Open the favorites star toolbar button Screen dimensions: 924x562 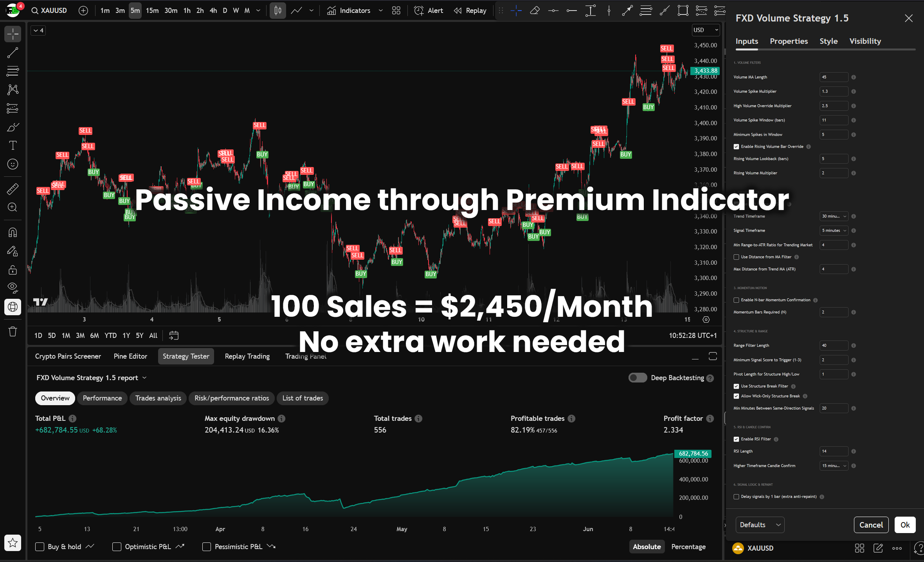click(13, 543)
